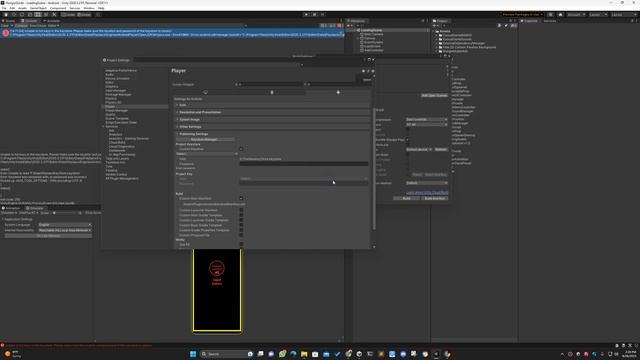Select the Scale tool in Unity toolbar

(x=30, y=15)
